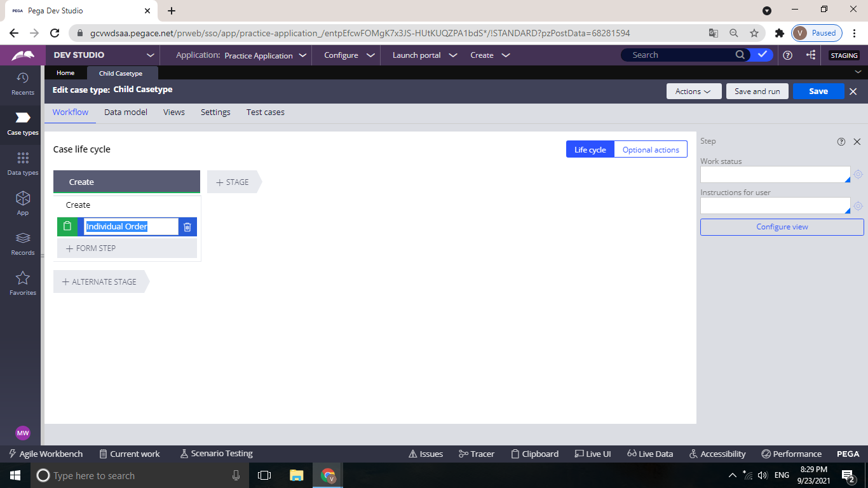Click the Save button
The width and height of the screenshot is (868, 488).
818,91
